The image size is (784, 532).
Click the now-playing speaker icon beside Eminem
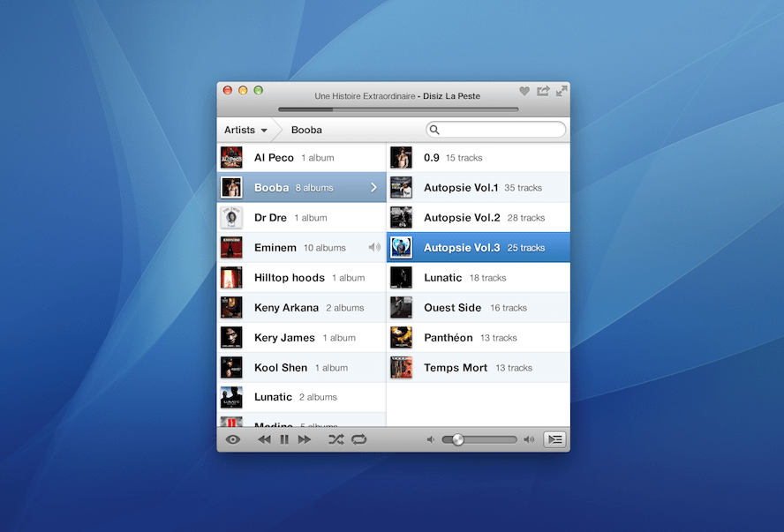[374, 247]
